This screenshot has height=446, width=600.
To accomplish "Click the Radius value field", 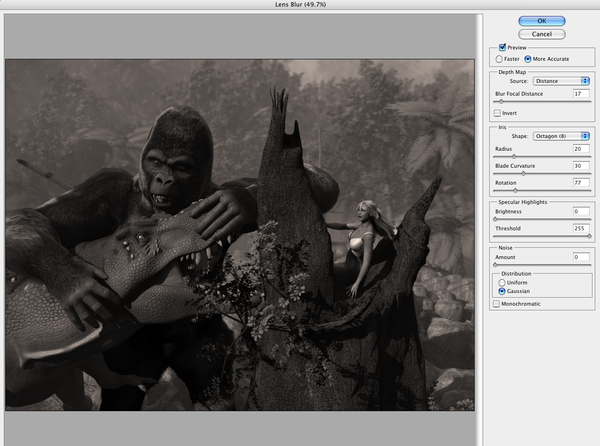I will pyautogui.click(x=581, y=148).
